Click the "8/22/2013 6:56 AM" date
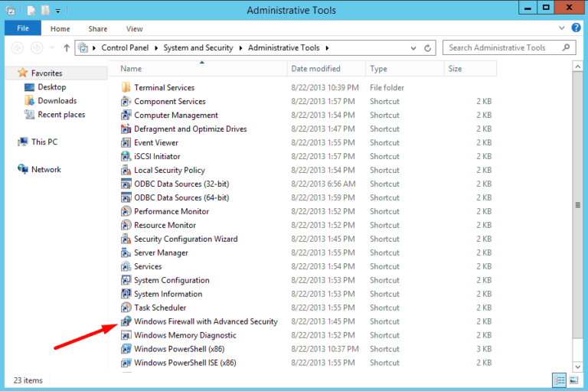Image resolution: width=588 pixels, height=391 pixels. [x=323, y=184]
